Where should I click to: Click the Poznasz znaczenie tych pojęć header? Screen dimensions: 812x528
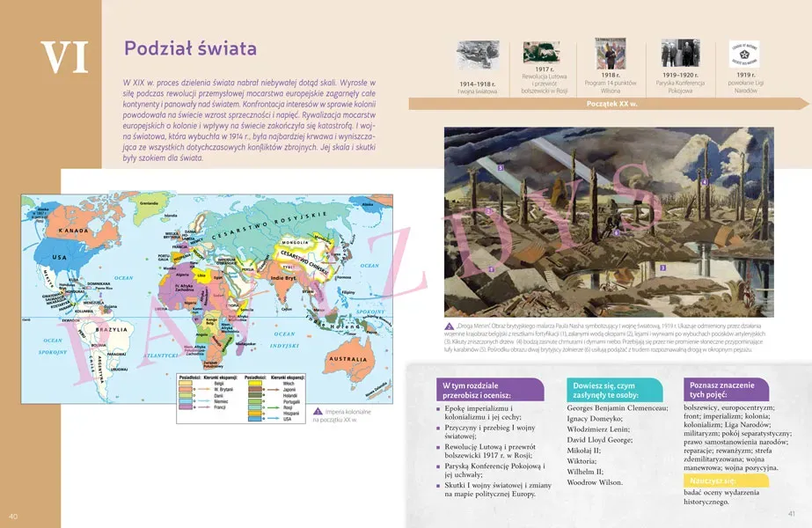[721, 390]
